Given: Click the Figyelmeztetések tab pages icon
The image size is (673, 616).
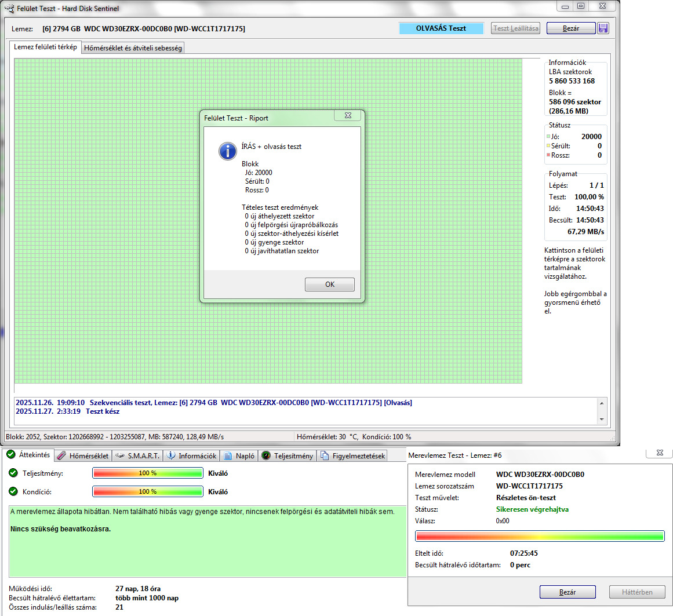Looking at the screenshot, I should (325, 455).
